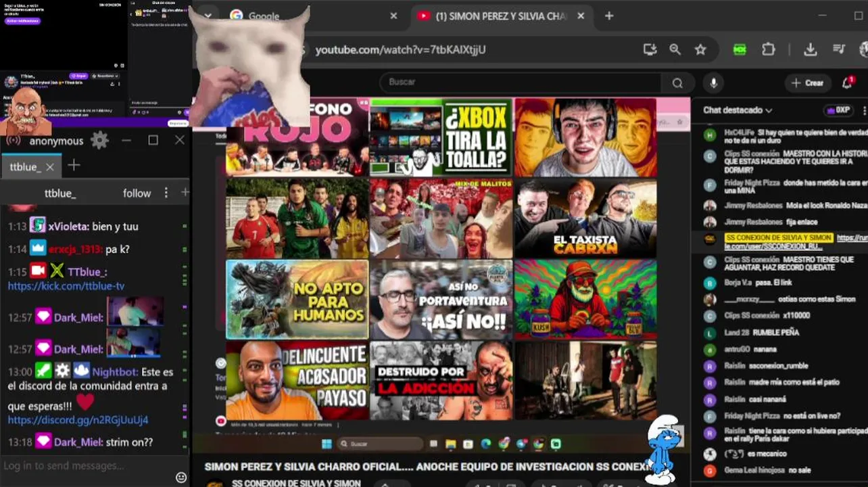Open a new browser tab with the plus icon
868x487 pixels.
[609, 16]
